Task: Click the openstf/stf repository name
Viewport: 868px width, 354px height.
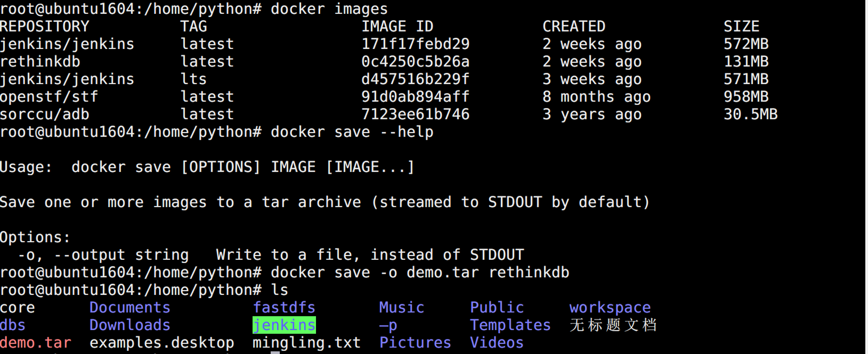Action: tap(49, 97)
